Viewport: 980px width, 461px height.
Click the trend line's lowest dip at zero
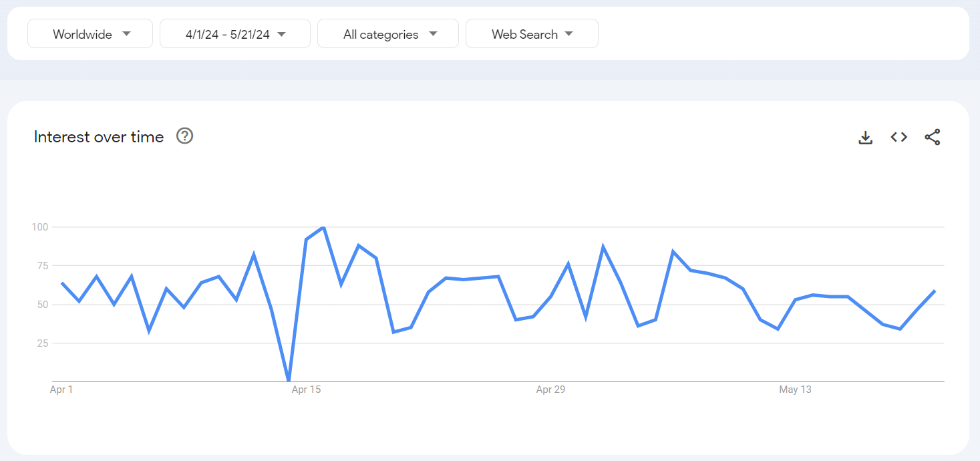(x=289, y=381)
